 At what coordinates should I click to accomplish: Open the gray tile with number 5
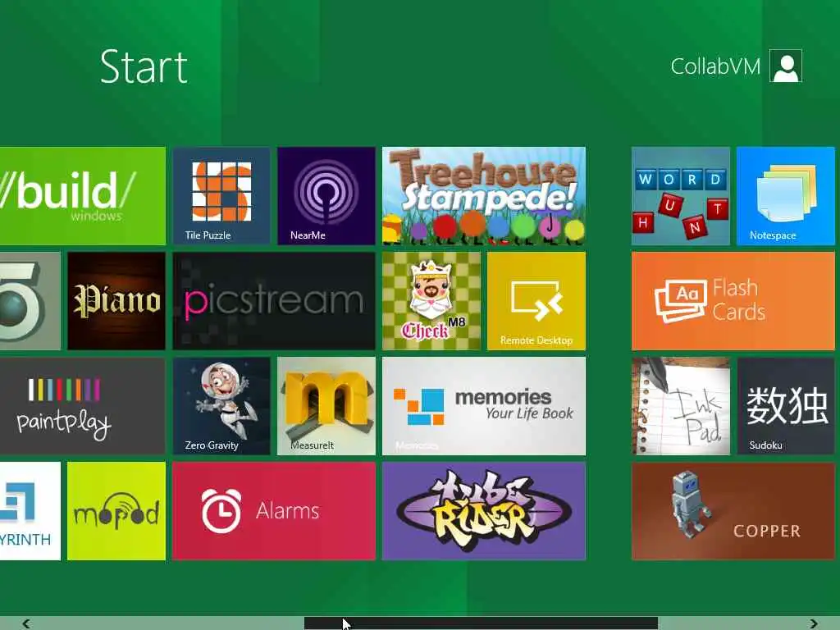[x=30, y=301]
